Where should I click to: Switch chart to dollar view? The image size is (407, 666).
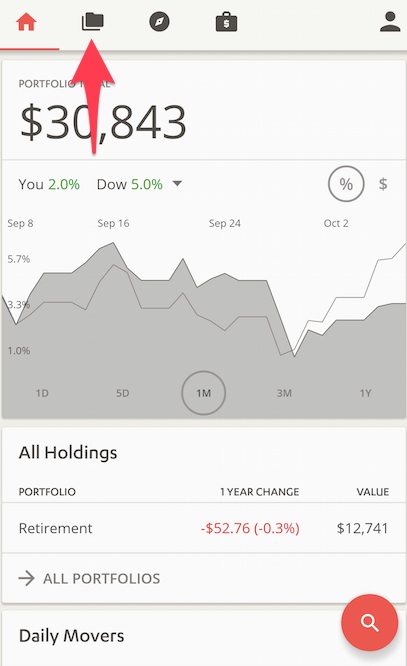[383, 184]
